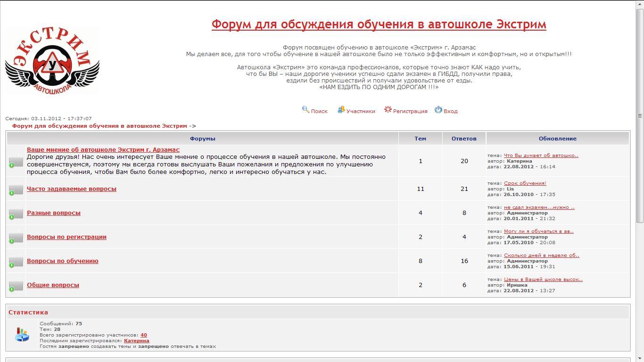Open forum Ваше мнение об автошколе Экстрим г. Арзамас

(x=103, y=149)
